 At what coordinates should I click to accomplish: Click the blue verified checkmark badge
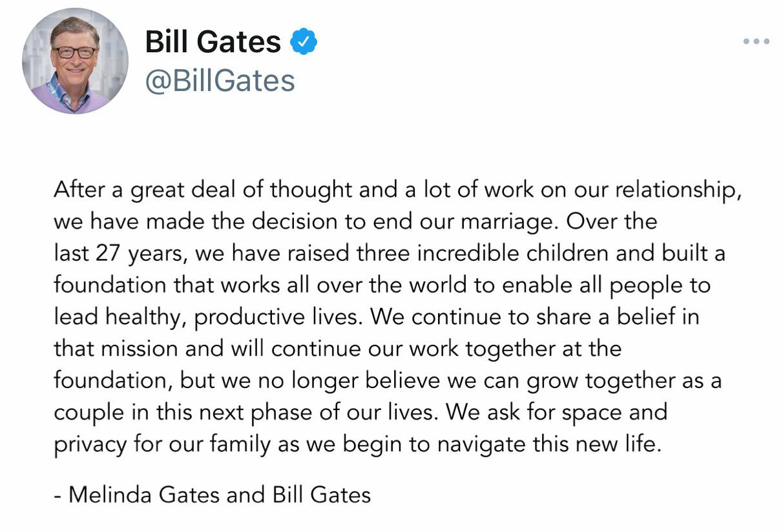[x=303, y=43]
